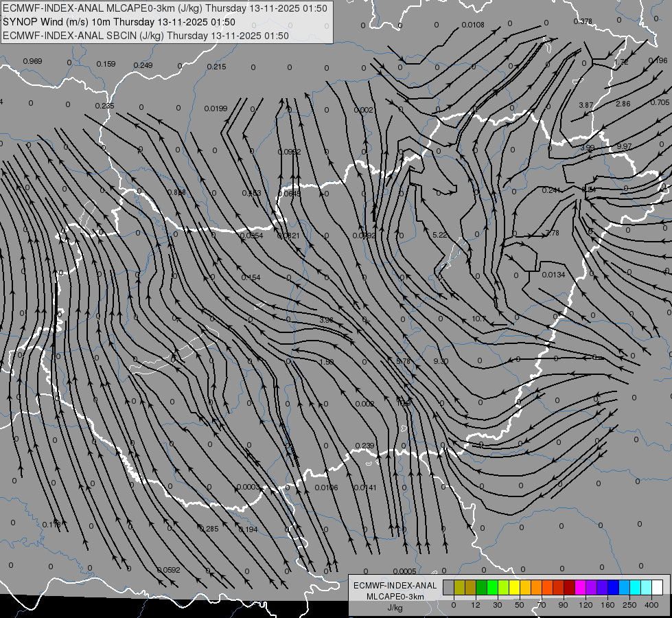672x618 pixels.
Task: Click the legend tick label 70
Action: (x=542, y=605)
